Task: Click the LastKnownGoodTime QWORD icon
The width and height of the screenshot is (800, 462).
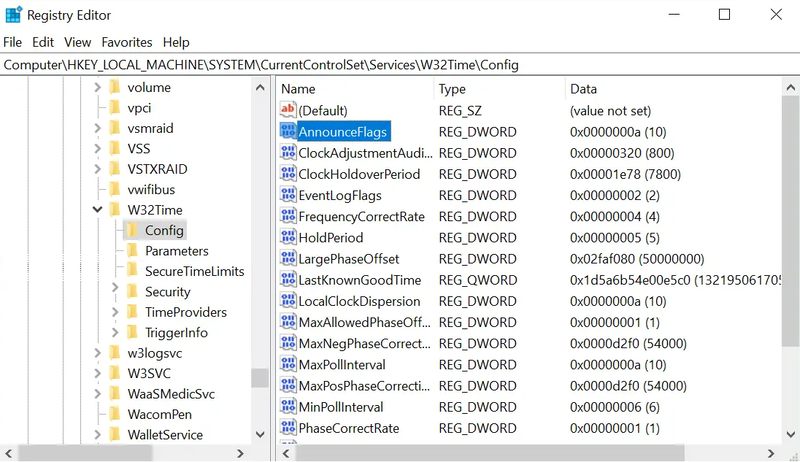Action: [288, 279]
